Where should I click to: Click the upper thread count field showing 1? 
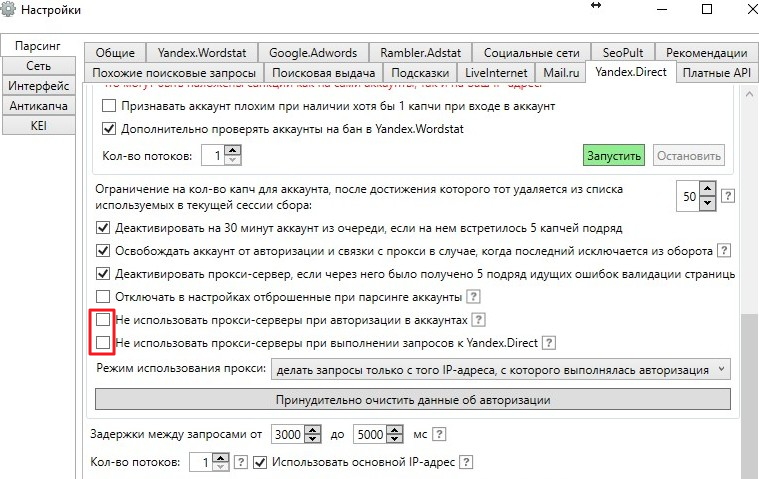(x=213, y=155)
